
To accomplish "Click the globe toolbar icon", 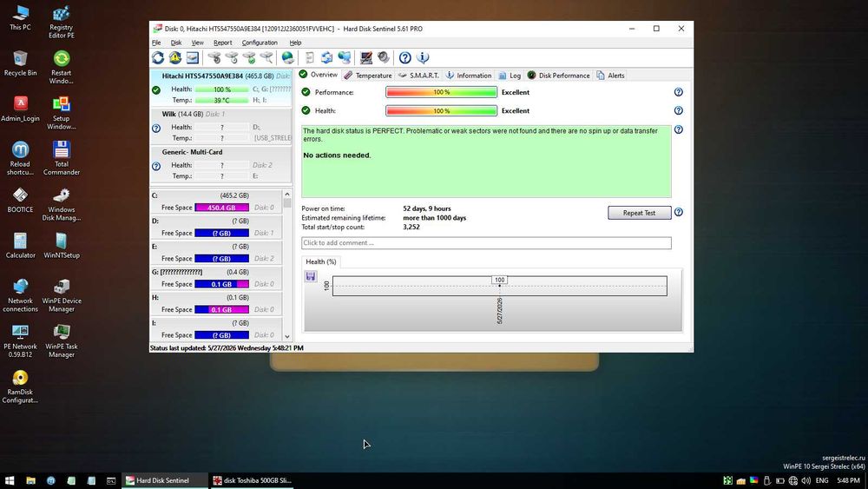I will point(288,57).
